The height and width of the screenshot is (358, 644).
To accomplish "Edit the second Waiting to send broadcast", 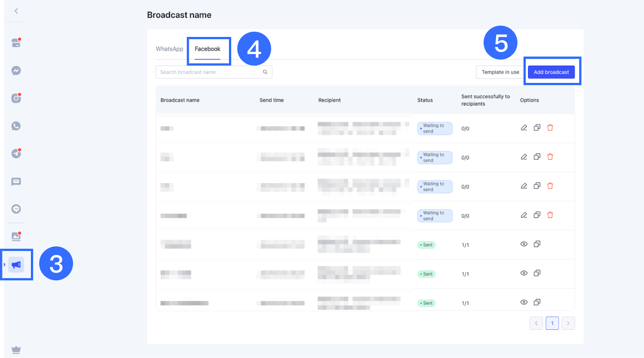I will 524,157.
